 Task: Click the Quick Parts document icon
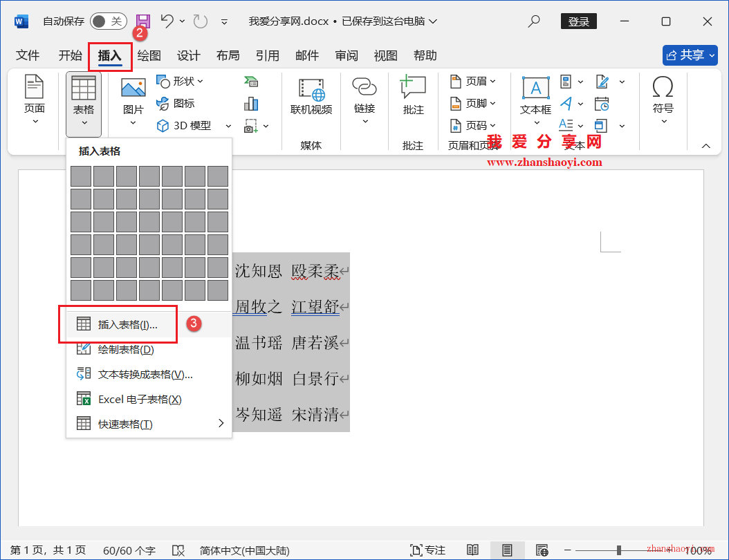pos(566,82)
